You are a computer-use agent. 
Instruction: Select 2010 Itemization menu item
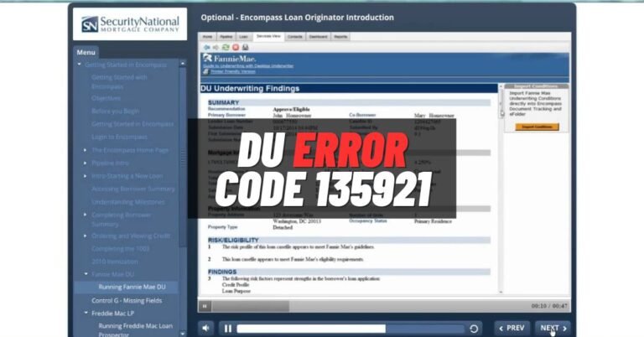(115, 262)
